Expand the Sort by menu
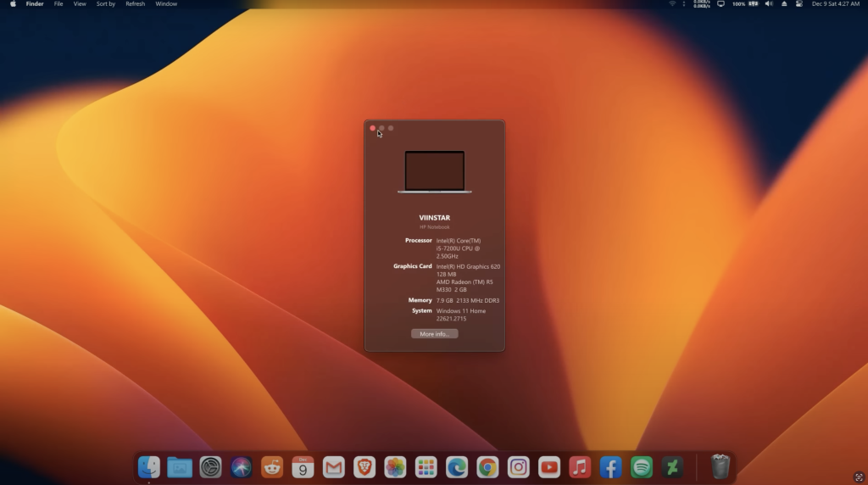The height and width of the screenshot is (485, 868). click(x=106, y=4)
